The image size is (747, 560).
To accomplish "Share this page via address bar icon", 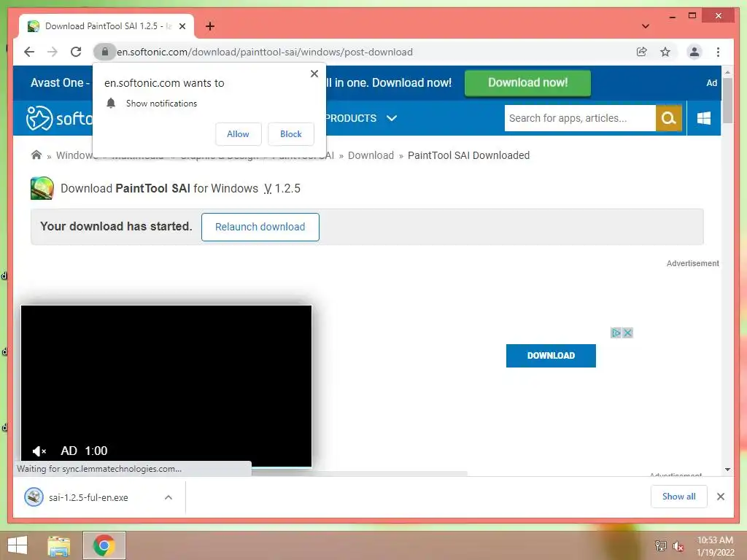I will click(642, 52).
